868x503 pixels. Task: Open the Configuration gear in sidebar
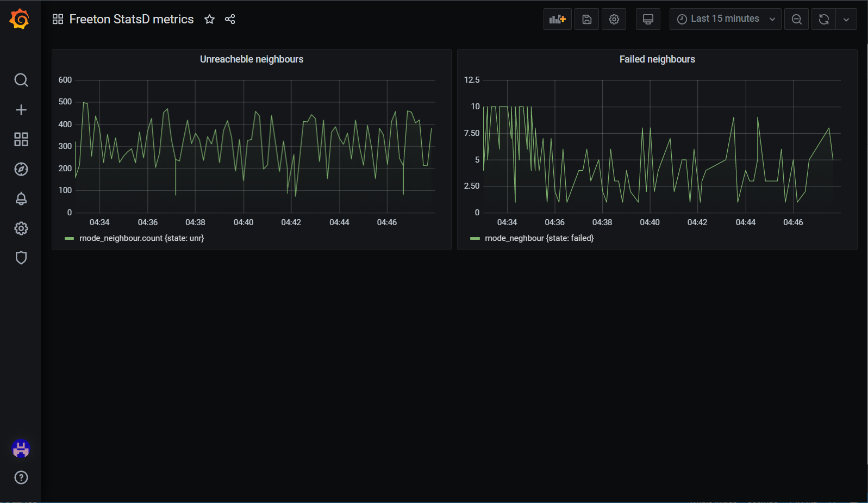pos(21,228)
